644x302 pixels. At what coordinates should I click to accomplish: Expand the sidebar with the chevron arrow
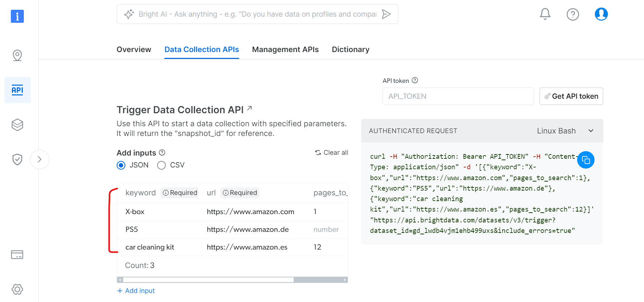point(40,159)
